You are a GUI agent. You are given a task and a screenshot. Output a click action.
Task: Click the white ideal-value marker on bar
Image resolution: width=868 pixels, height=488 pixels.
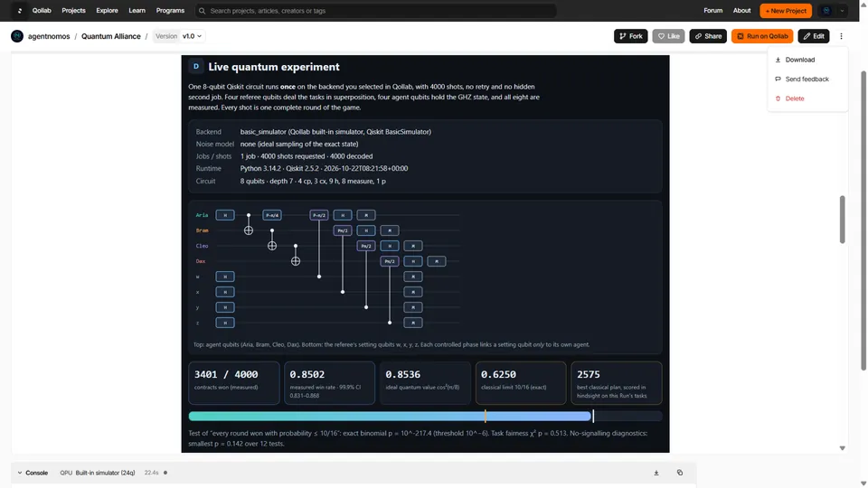pos(593,416)
